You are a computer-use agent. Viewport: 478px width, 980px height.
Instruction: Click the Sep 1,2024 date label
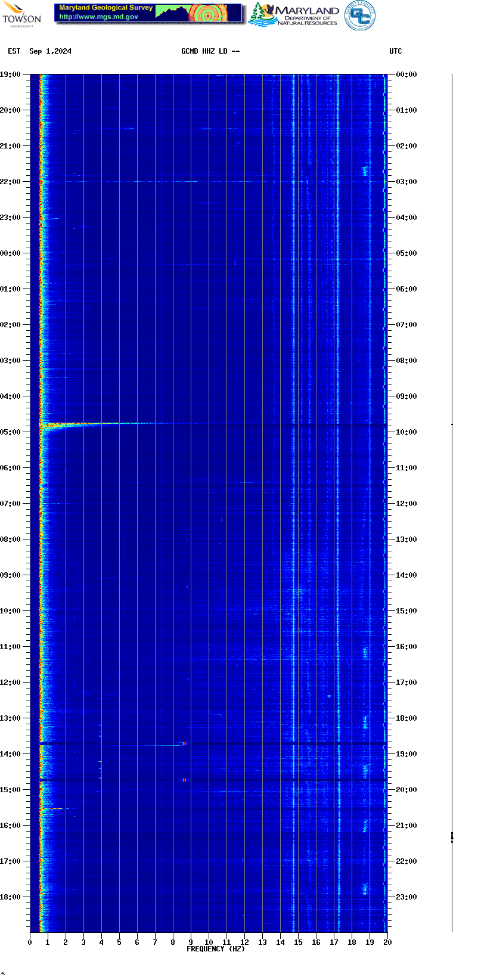(x=50, y=51)
